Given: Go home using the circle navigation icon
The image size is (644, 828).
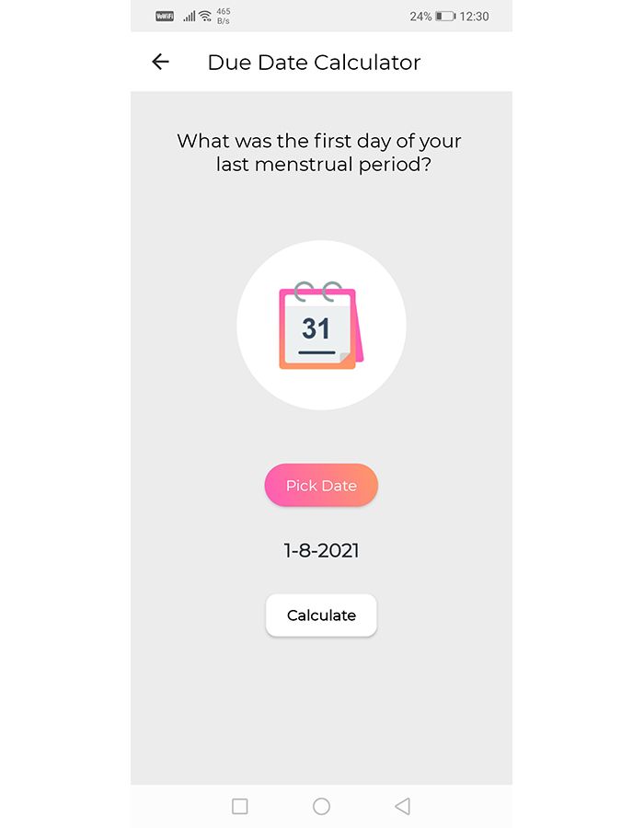Looking at the screenshot, I should [x=321, y=806].
